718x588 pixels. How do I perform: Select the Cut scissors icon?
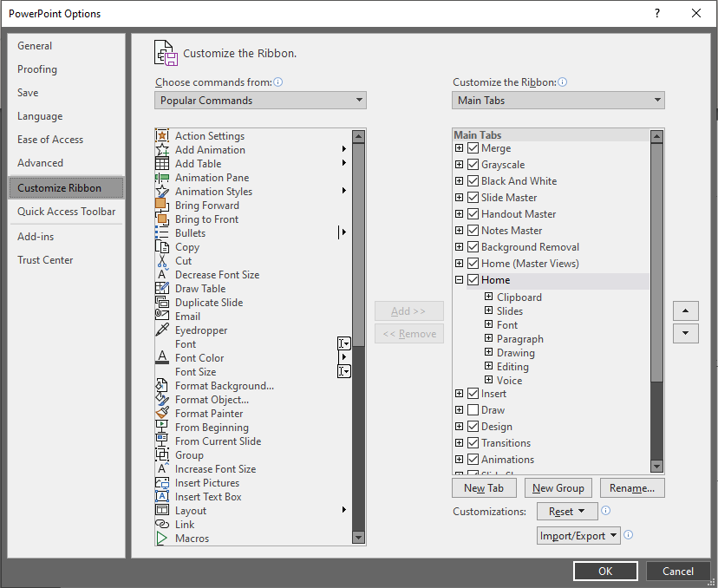(x=162, y=260)
